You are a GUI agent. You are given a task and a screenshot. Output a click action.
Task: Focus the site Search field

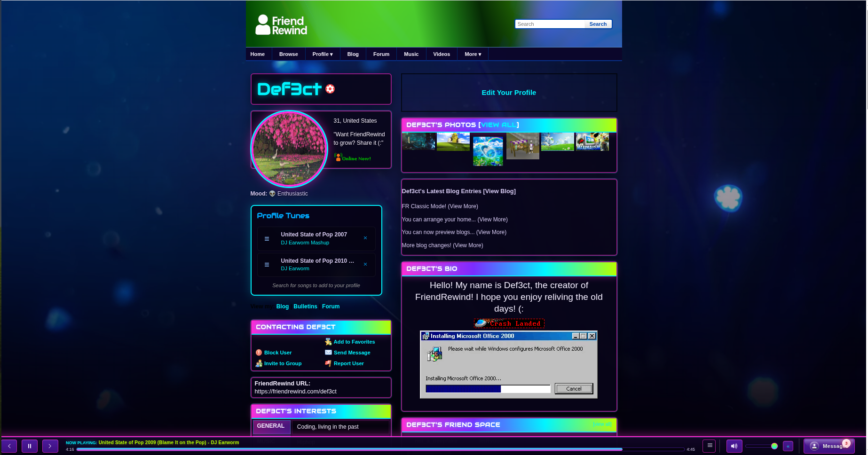[550, 24]
